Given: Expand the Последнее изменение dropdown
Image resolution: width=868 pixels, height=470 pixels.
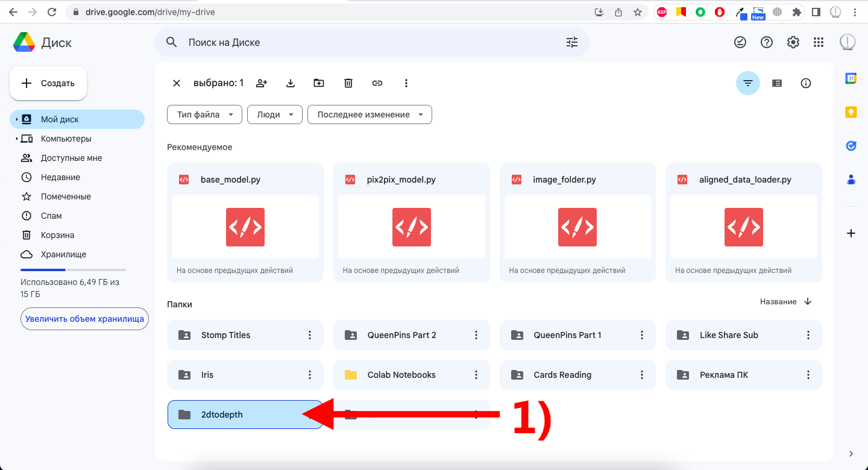Looking at the screenshot, I should tap(370, 114).
